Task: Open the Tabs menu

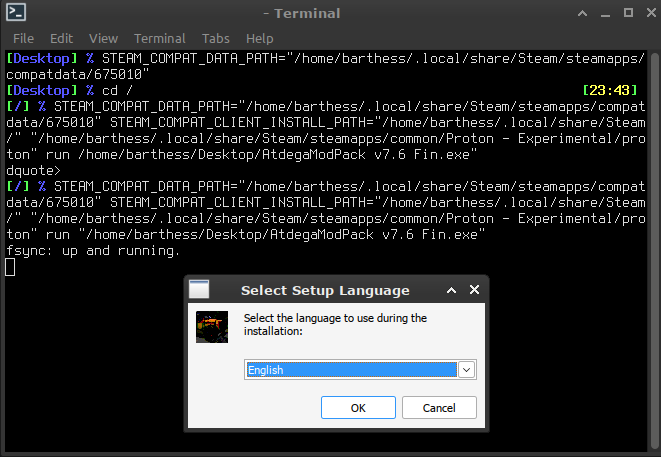Action: (x=215, y=38)
